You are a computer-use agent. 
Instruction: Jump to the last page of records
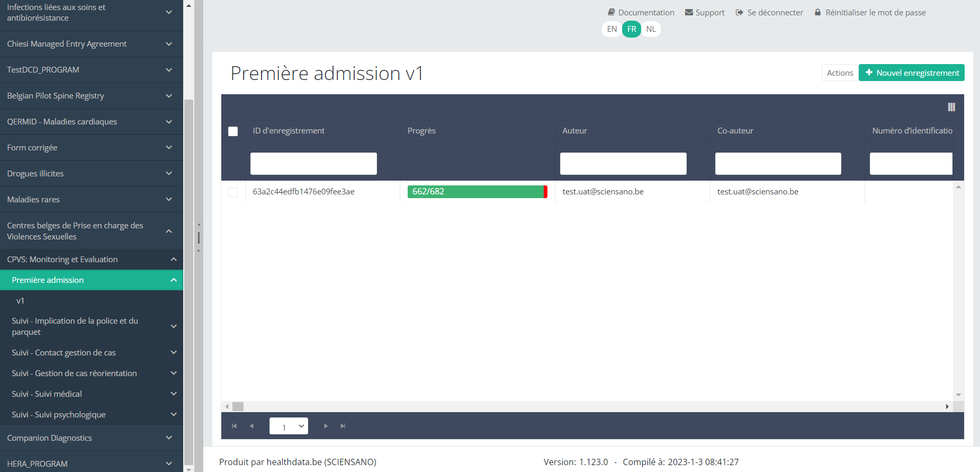tap(343, 426)
